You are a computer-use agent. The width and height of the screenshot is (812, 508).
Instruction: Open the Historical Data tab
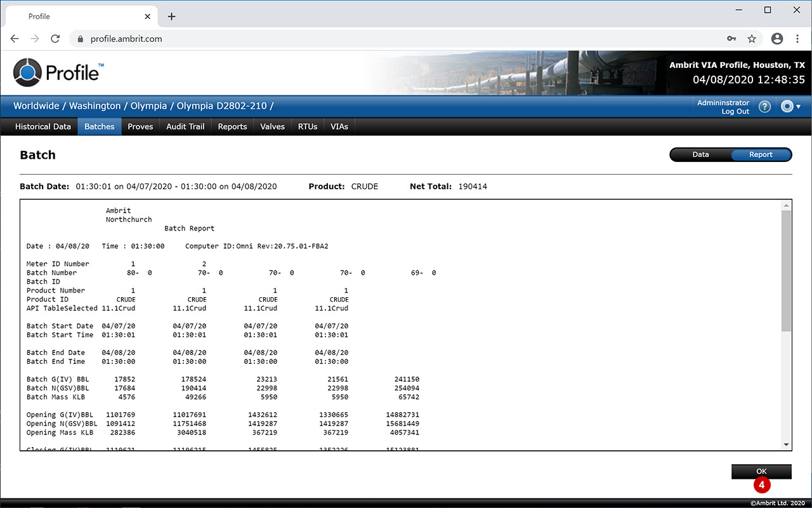pos(43,126)
